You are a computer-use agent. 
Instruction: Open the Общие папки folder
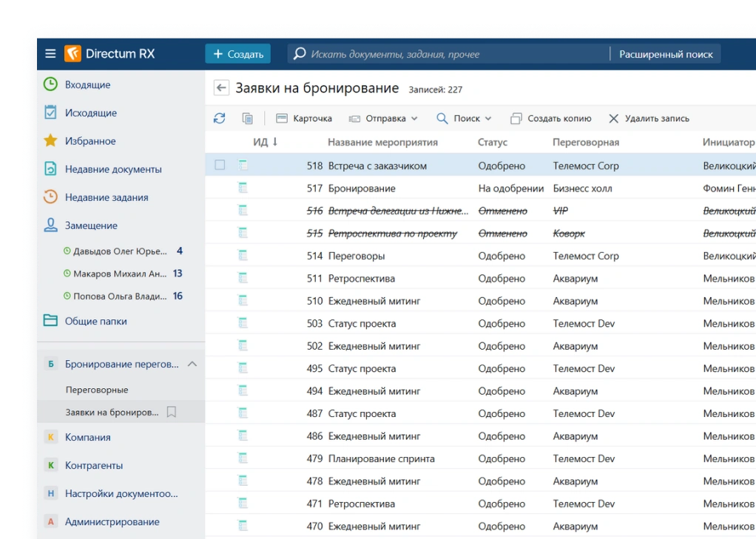point(95,322)
